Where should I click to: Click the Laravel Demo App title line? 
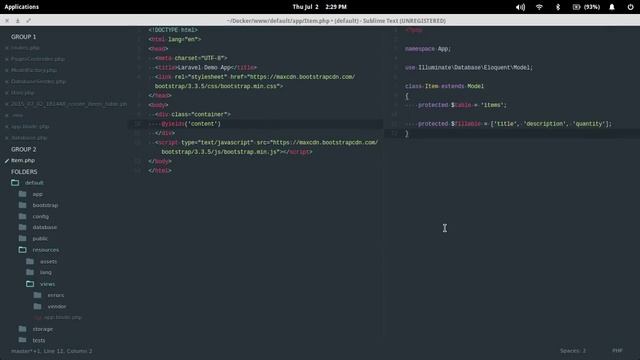click(206, 68)
